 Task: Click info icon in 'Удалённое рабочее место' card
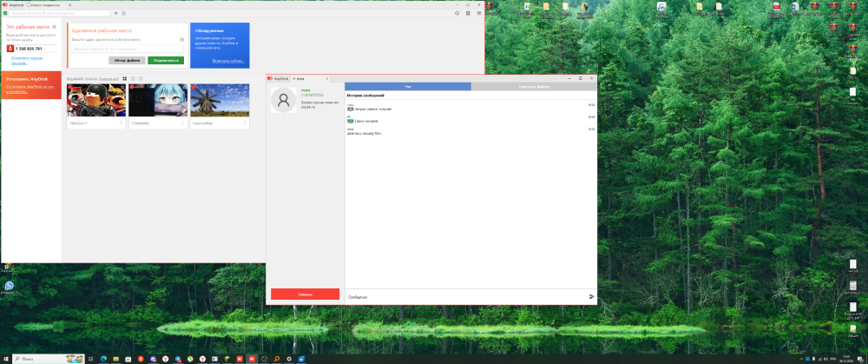coord(181,40)
